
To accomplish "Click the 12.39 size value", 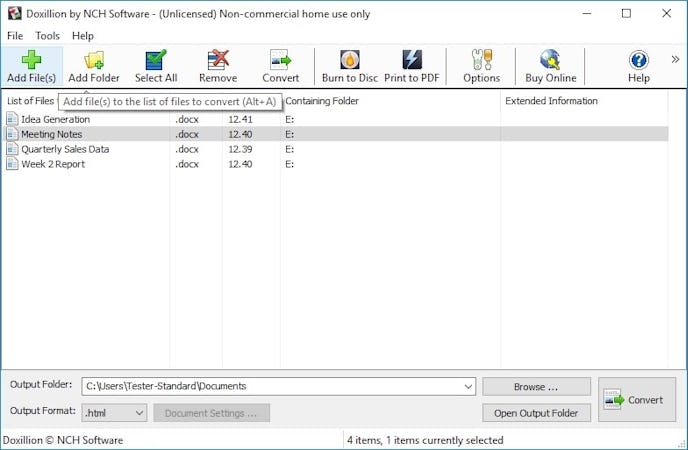I will pos(240,149).
